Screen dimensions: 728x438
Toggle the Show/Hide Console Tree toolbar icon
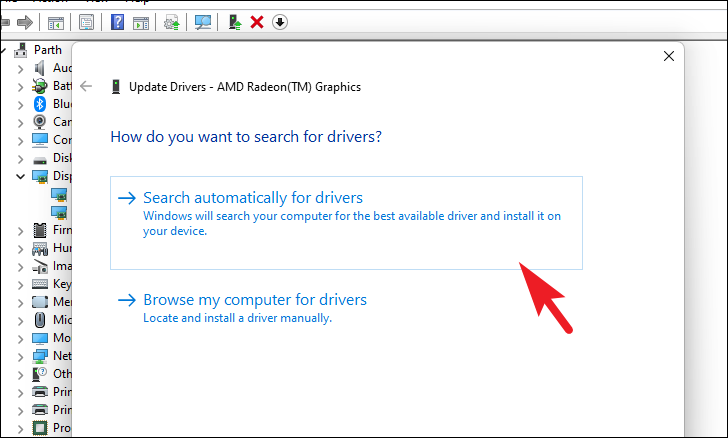tap(56, 22)
